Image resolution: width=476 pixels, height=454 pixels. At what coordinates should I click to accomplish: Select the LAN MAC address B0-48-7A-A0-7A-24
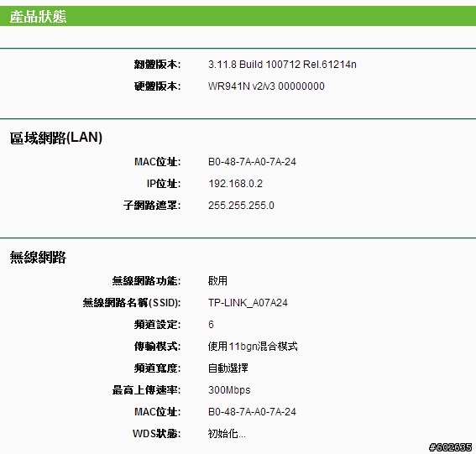pyautogui.click(x=252, y=162)
